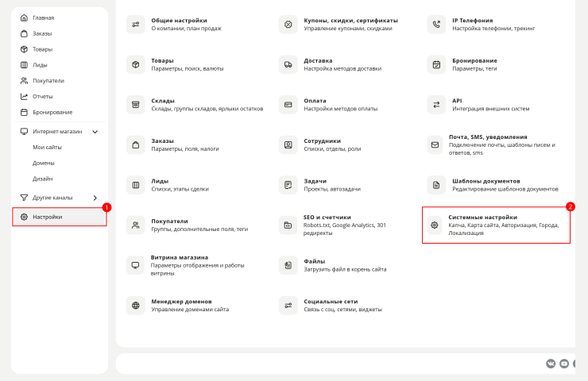
Task: Open Витрина магазина settings link
Action: [180, 258]
